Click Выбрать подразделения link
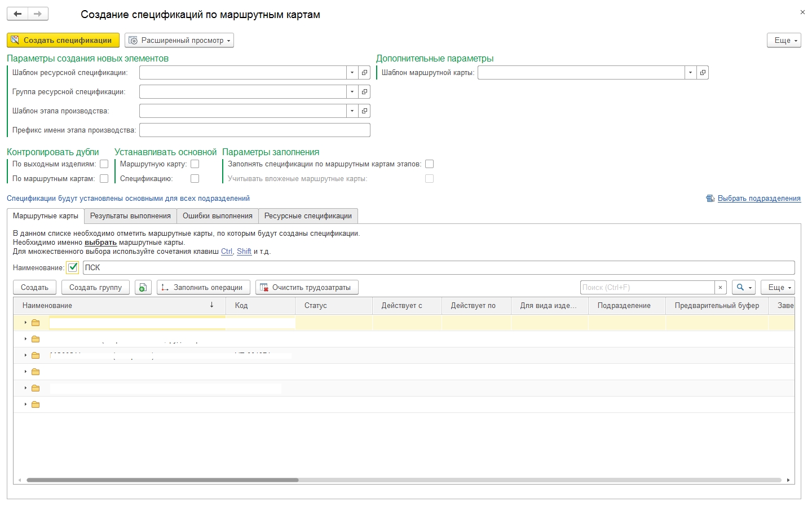The image size is (812, 506). click(x=759, y=199)
